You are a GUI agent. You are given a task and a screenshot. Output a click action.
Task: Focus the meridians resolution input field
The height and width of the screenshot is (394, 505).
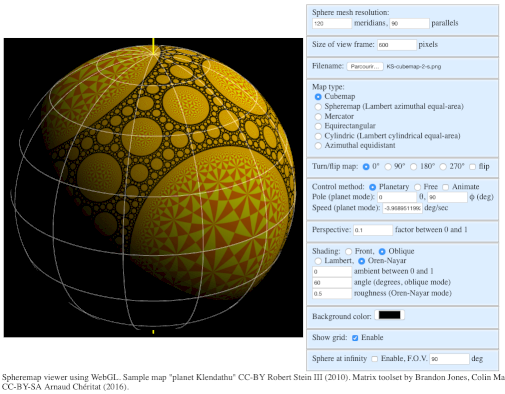tap(332, 24)
